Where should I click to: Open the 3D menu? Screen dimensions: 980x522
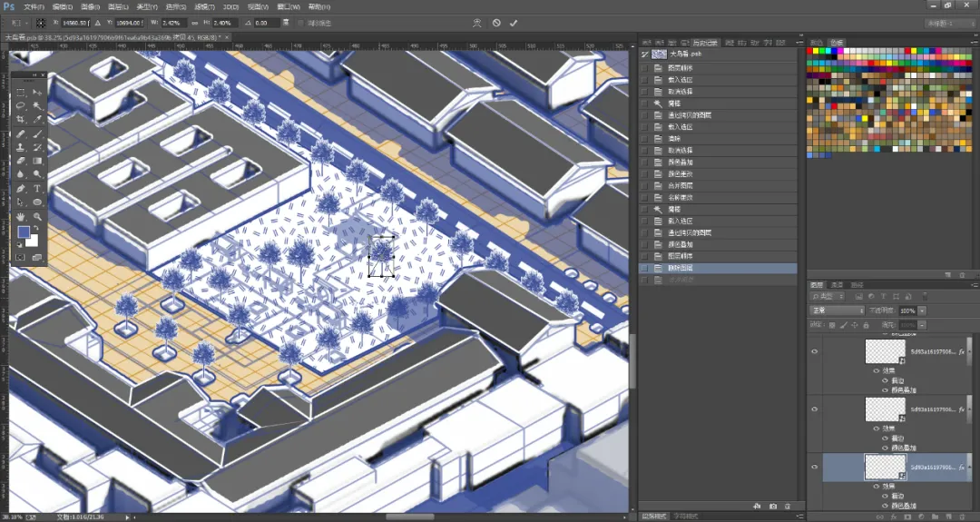click(x=231, y=7)
